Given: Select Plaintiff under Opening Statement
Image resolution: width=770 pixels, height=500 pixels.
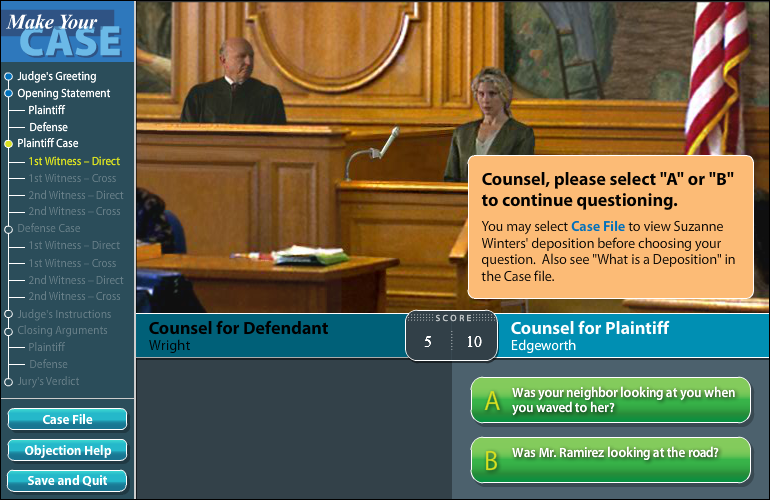Looking at the screenshot, I should point(46,110).
